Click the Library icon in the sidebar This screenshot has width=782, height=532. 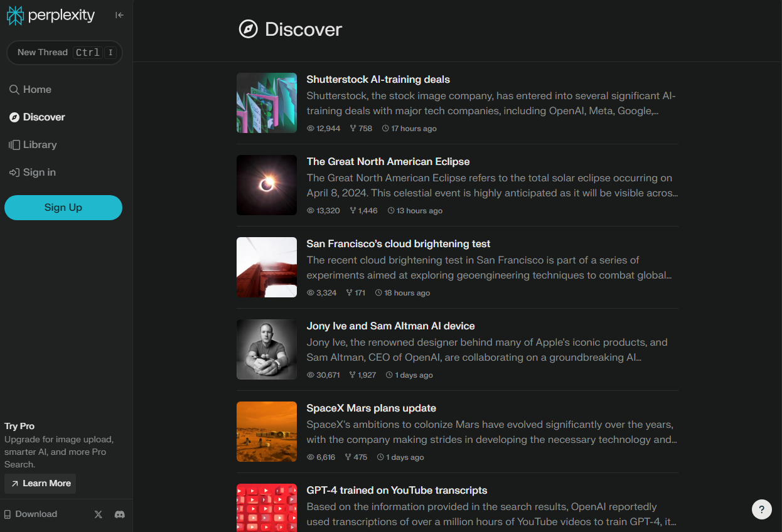coord(14,145)
